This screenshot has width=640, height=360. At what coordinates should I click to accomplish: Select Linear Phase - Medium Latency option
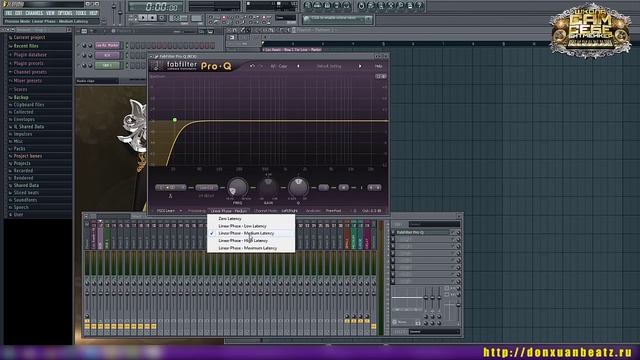(x=246, y=233)
